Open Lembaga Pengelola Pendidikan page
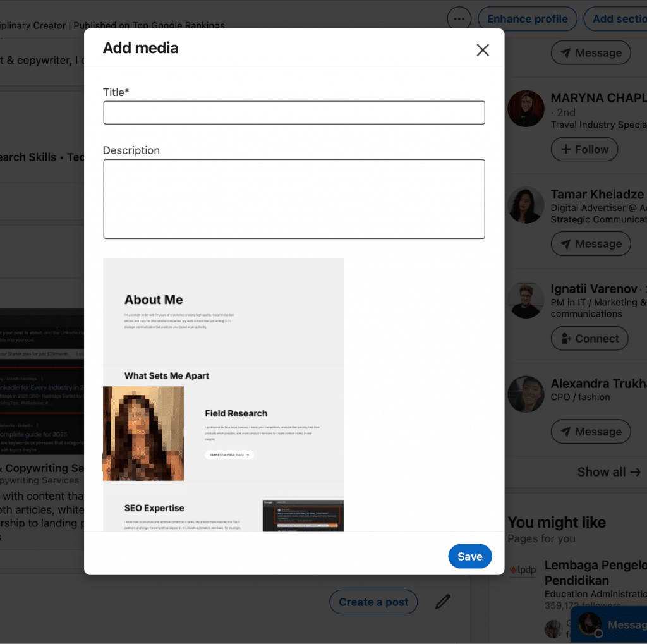This screenshot has height=644, width=647. point(596,573)
